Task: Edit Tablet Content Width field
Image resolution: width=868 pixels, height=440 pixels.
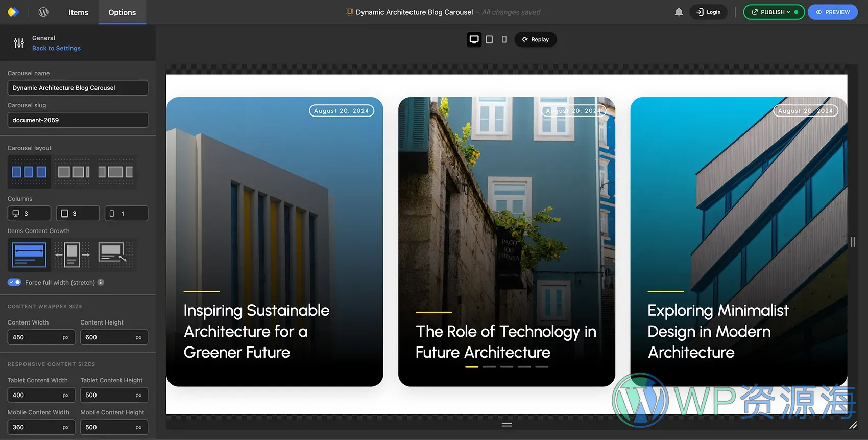Action: click(x=41, y=395)
